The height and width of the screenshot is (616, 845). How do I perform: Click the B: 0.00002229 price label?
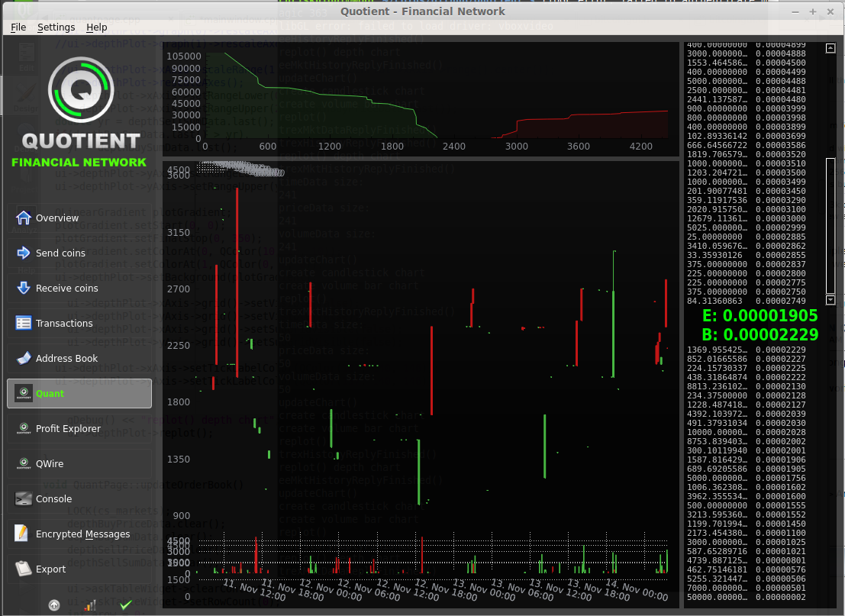click(760, 334)
